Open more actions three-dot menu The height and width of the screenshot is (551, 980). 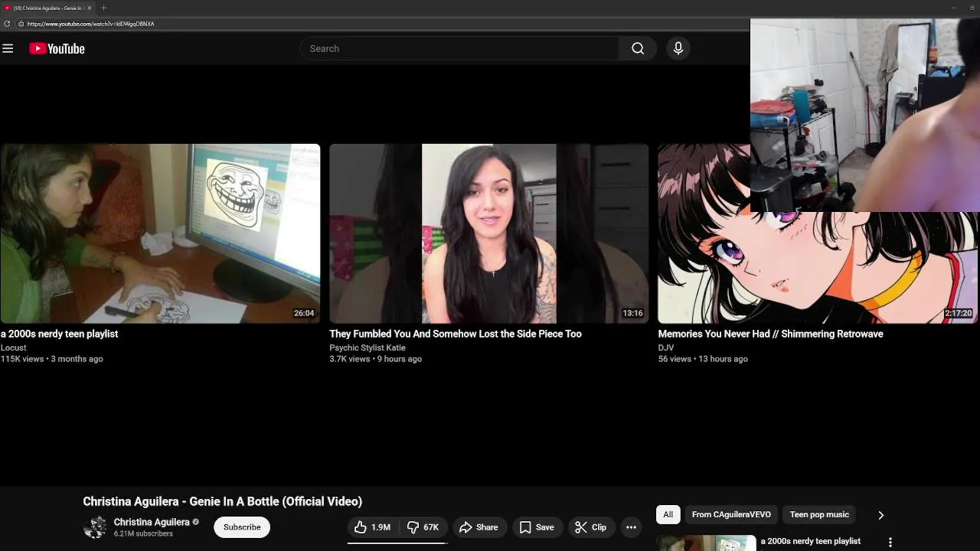631,527
